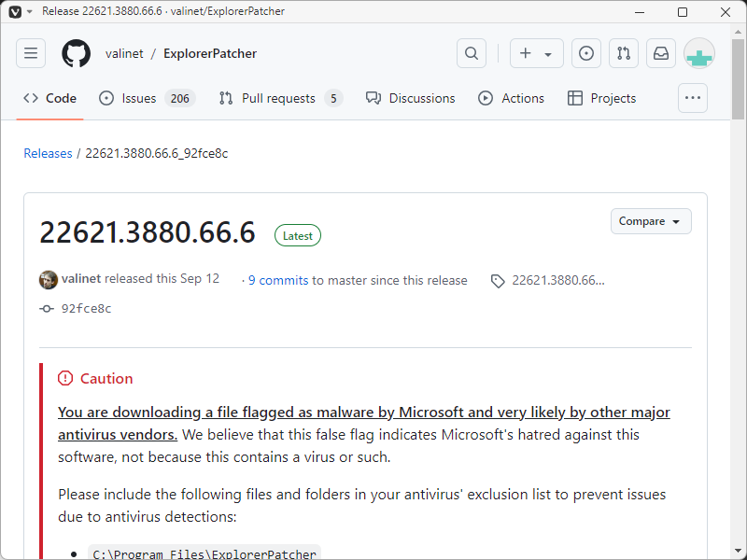
Task: Click the red Caution alert icon
Action: (65, 379)
